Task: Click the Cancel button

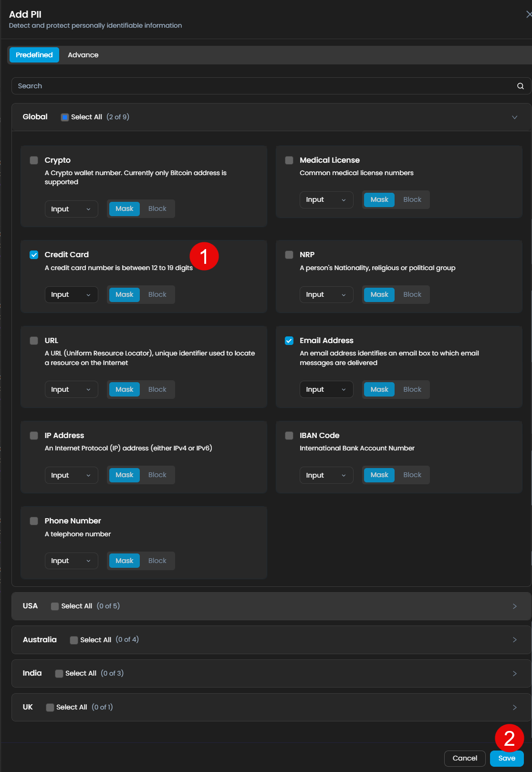Action: 464,758
